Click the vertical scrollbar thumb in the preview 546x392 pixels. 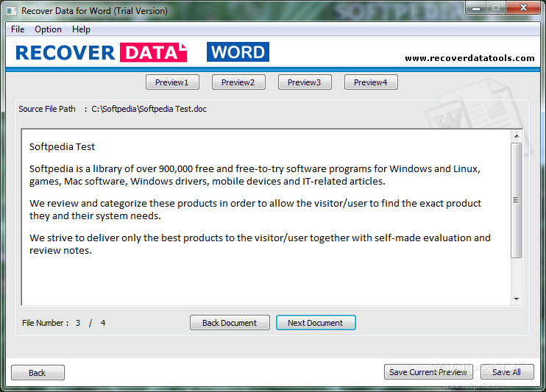click(x=517, y=200)
